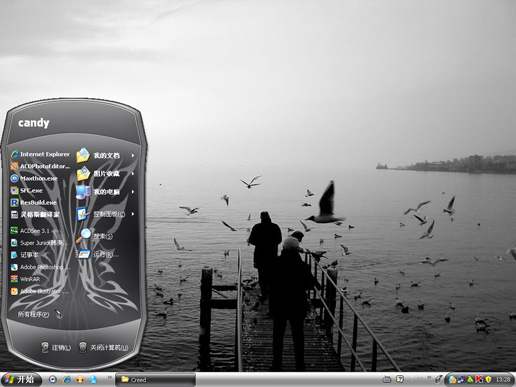
Task: Open the 灵格斯翻译家 translator entry
Action: pos(35,214)
